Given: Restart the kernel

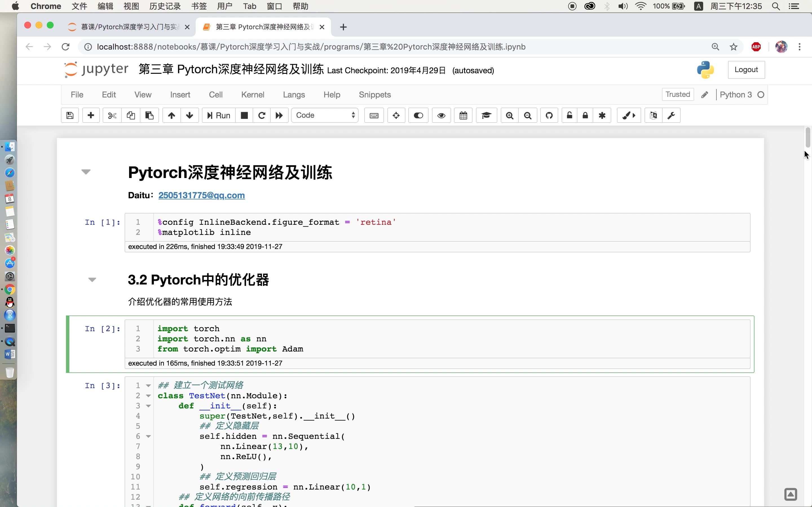Looking at the screenshot, I should point(262,115).
